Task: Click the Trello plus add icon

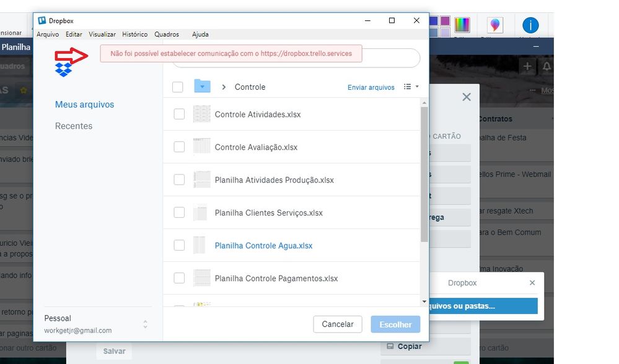Action: [x=527, y=67]
